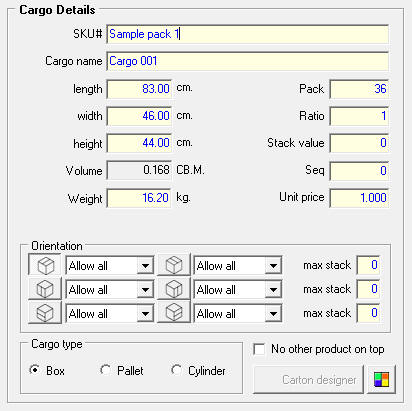The width and height of the screenshot is (412, 411).
Task: Click the first orientation cube icon
Action: tap(45, 265)
